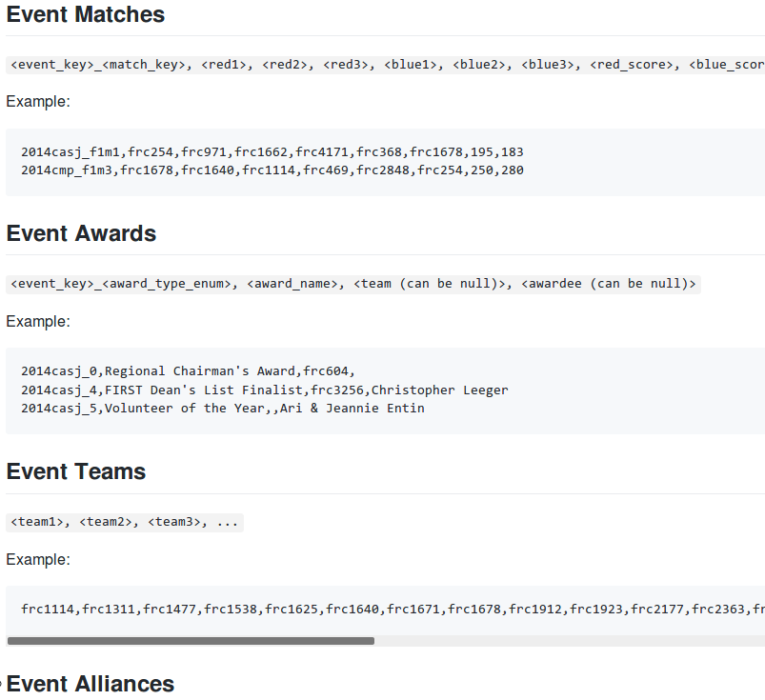Click the anchor link icon beside Event Alliances
The image size is (765, 700).
click(x=2, y=685)
